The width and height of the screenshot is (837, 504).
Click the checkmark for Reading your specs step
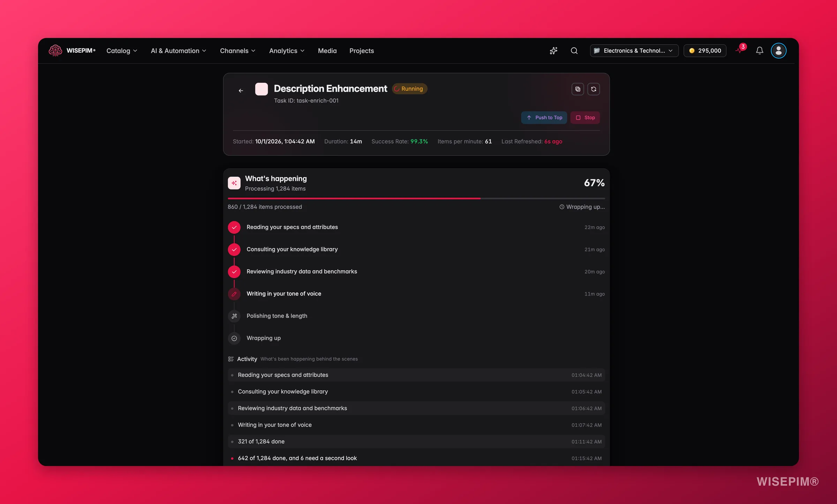234,227
